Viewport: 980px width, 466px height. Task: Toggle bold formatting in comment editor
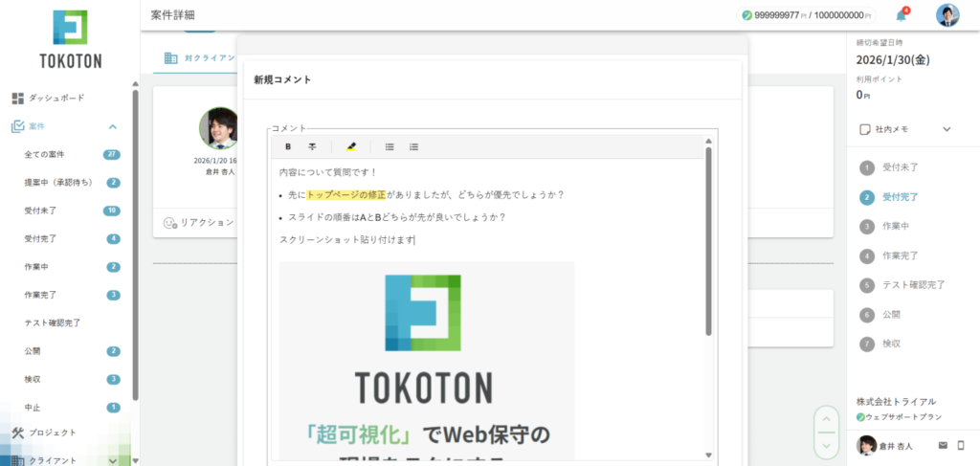pos(288,146)
